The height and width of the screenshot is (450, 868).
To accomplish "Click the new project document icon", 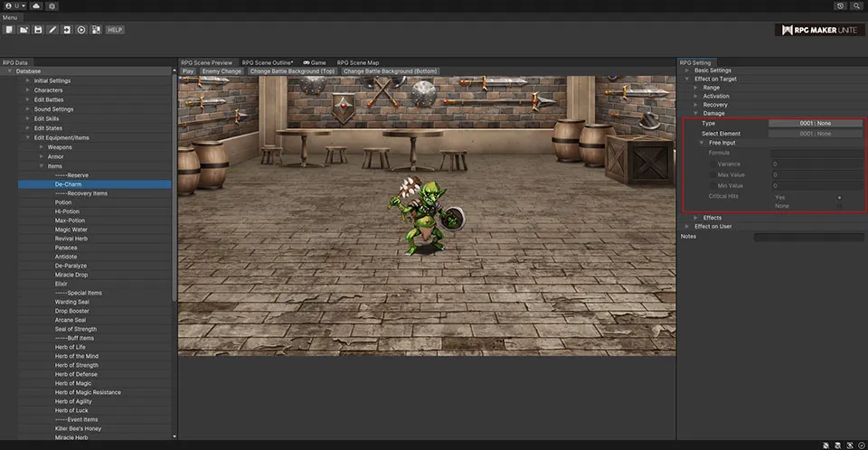I will (9, 30).
